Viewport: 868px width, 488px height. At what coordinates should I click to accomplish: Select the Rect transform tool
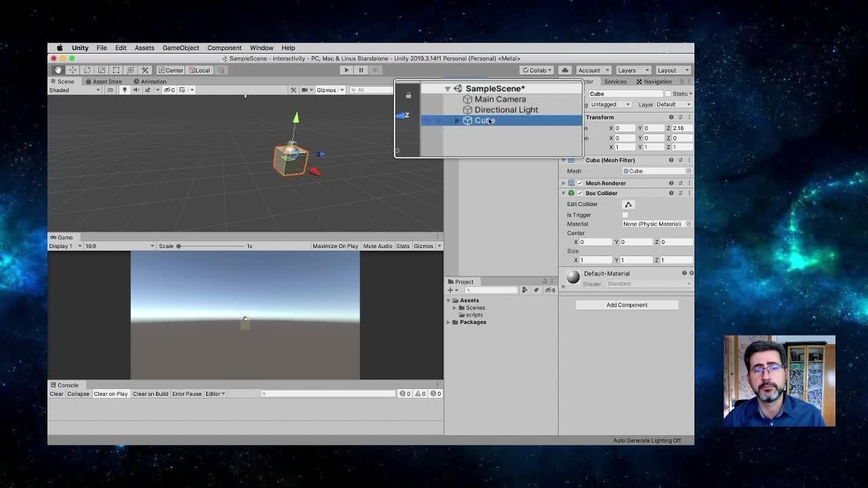[116, 70]
